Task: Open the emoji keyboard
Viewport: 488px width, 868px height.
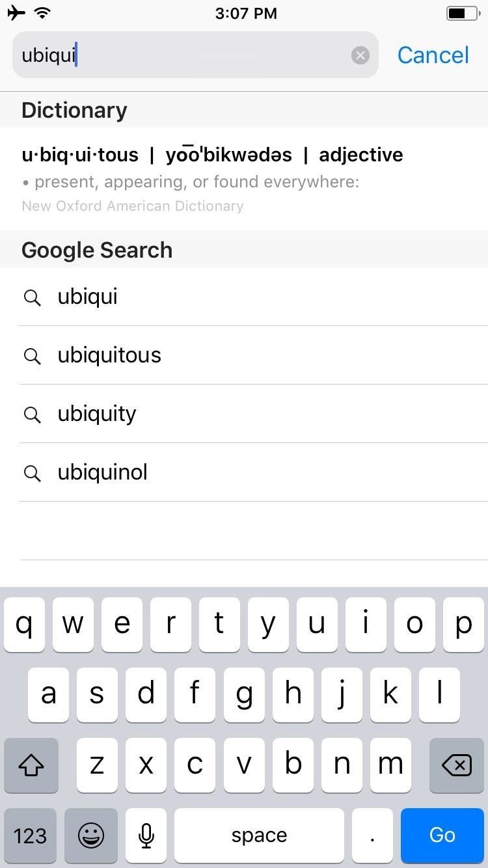Action: pos(91,835)
